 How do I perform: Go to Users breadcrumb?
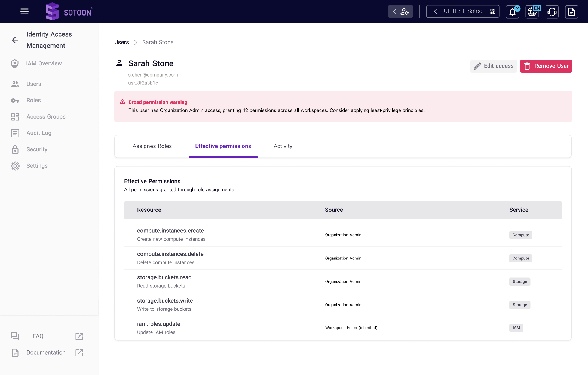click(x=122, y=42)
